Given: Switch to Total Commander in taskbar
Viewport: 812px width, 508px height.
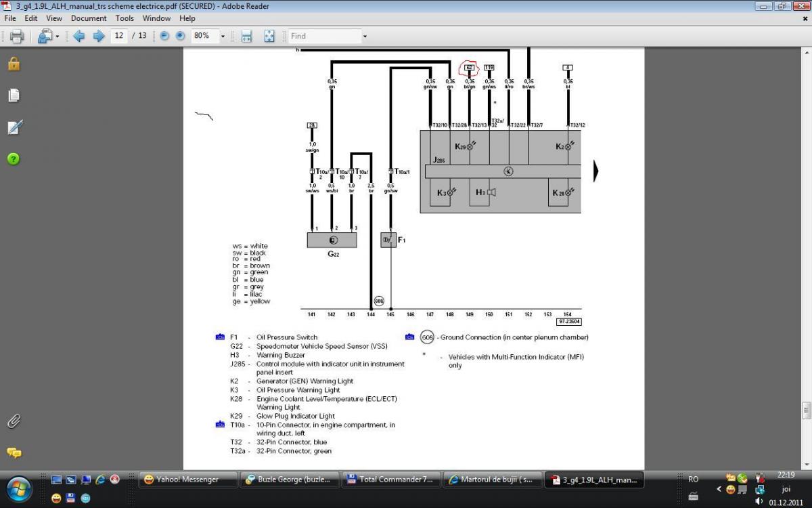Looking at the screenshot, I should 391,480.
